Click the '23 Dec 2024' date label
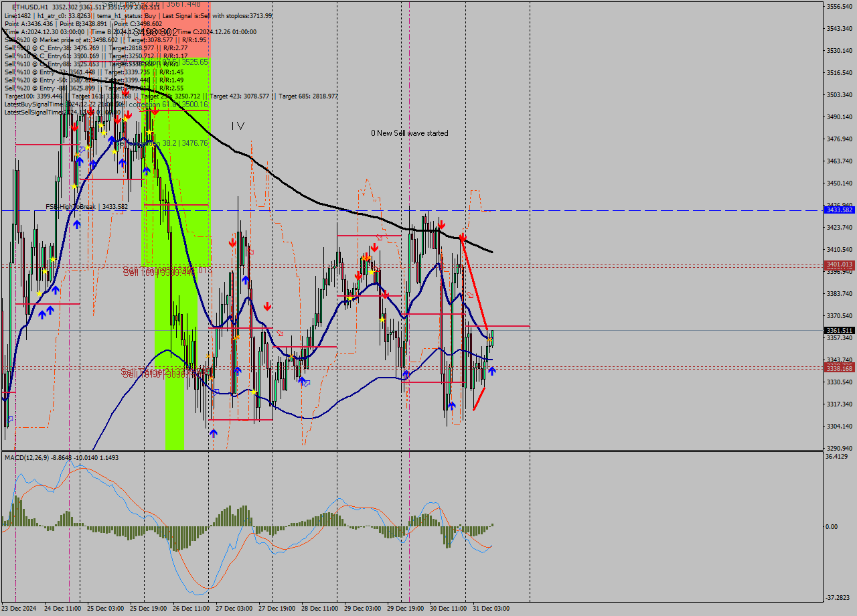Viewport: 857px width, 616px height. tap(19, 609)
